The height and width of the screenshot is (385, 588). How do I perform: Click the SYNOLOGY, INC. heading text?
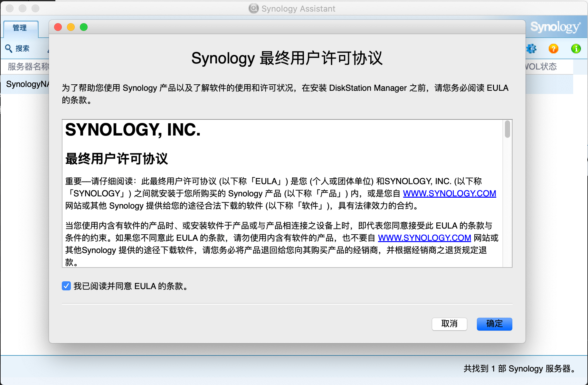coord(133,130)
